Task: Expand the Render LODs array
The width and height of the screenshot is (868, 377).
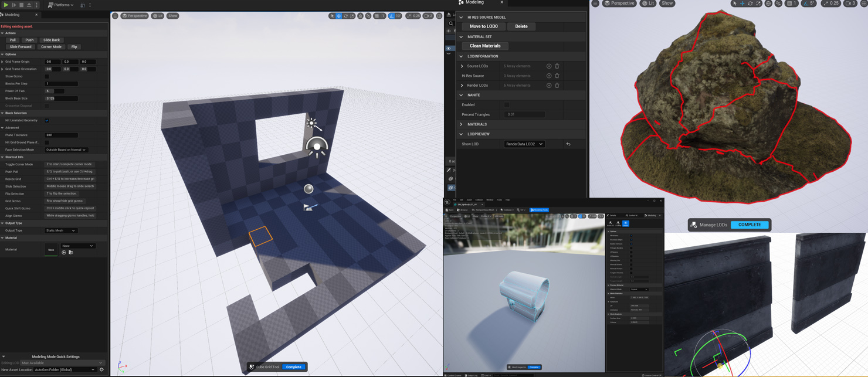Action: click(462, 86)
